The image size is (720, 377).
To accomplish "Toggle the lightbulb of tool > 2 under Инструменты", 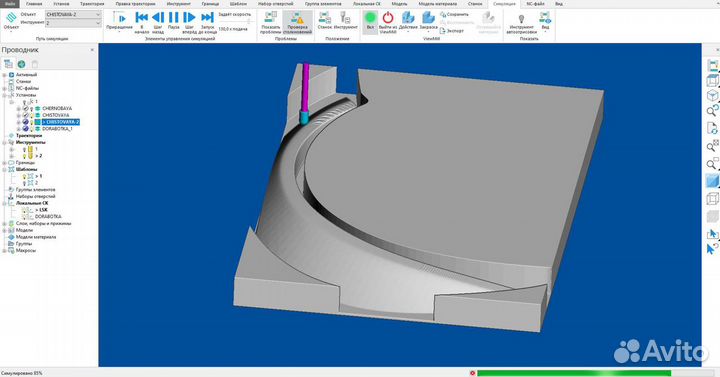I will tap(24, 156).
